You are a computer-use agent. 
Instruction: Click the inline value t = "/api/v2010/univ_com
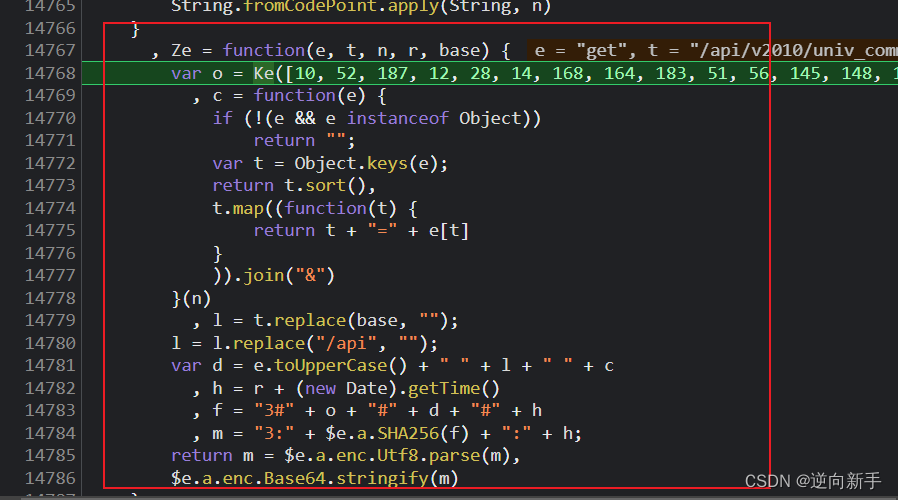coord(773,50)
